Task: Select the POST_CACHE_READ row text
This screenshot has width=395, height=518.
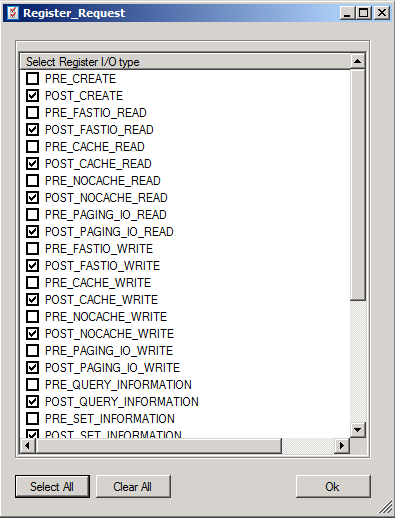Action: tap(98, 164)
